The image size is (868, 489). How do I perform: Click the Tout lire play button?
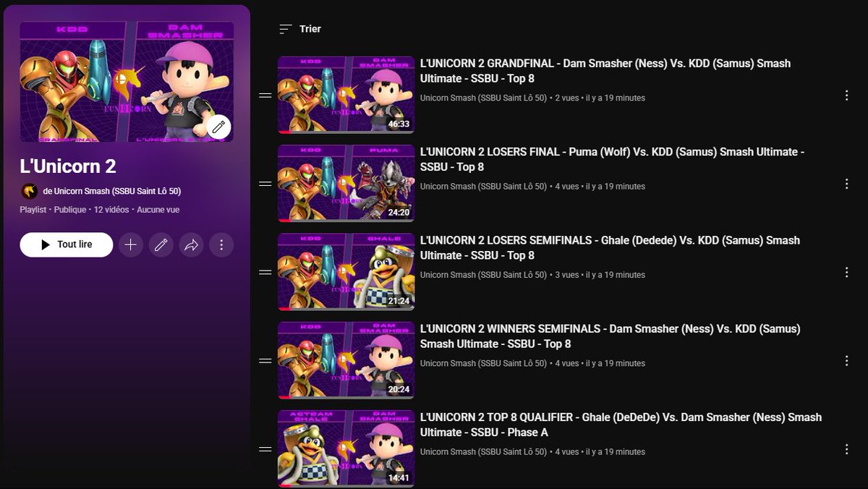coord(67,244)
